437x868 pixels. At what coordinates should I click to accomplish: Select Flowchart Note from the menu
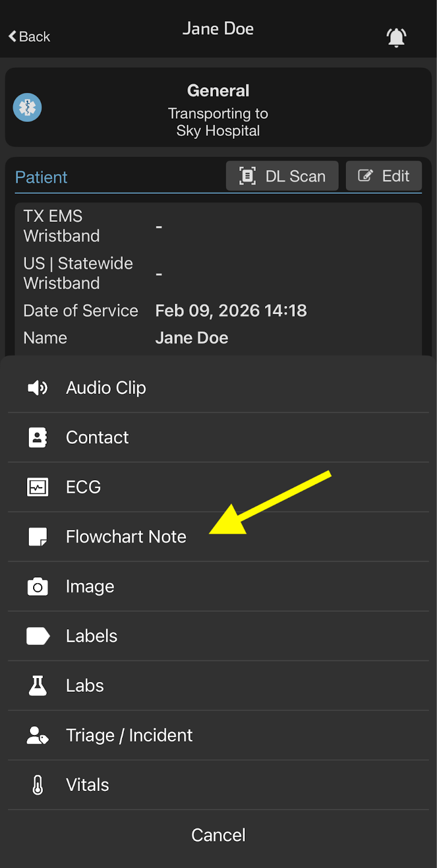click(126, 537)
